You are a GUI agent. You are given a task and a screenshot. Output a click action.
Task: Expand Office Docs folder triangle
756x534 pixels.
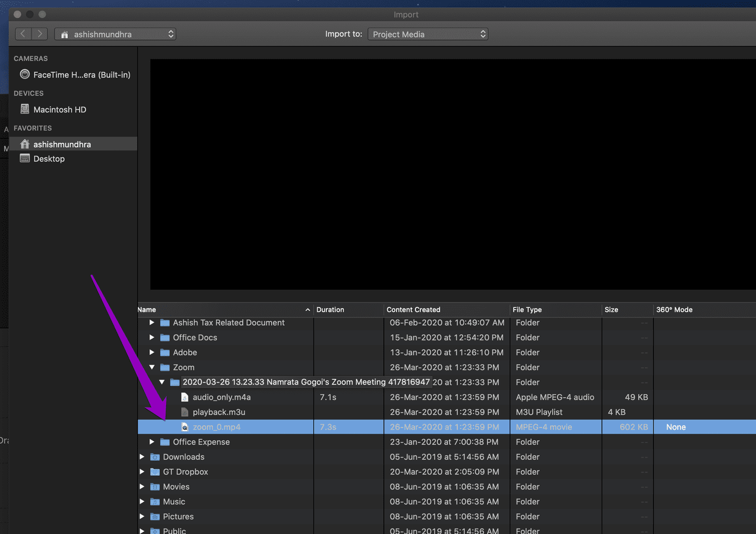152,337
